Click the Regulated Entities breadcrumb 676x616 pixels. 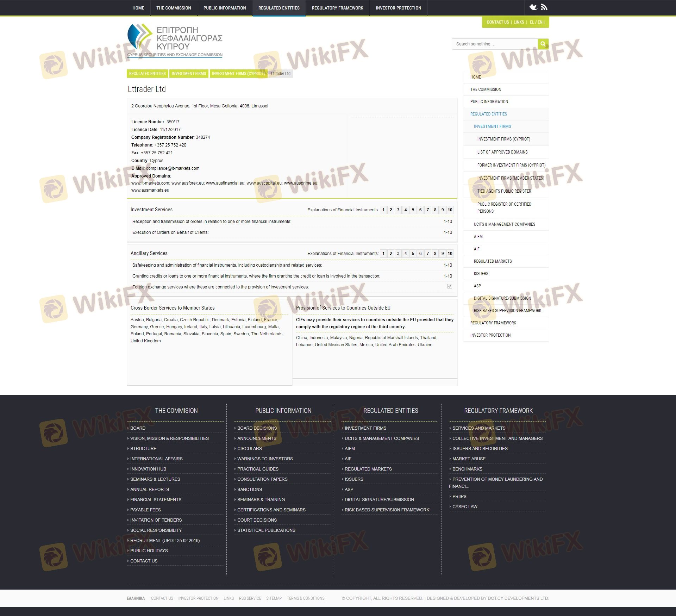coord(147,74)
